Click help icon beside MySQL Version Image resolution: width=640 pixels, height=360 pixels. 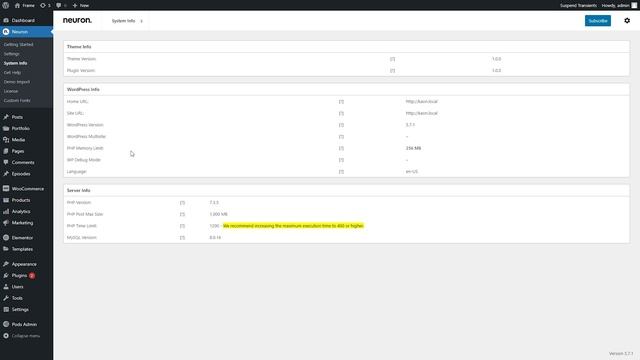182,238
